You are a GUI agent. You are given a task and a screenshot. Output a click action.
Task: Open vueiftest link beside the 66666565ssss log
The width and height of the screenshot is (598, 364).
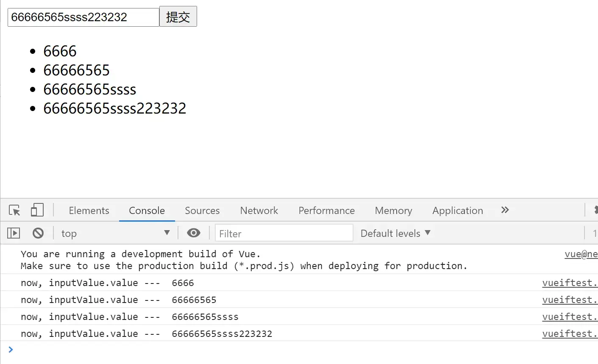(x=570, y=317)
